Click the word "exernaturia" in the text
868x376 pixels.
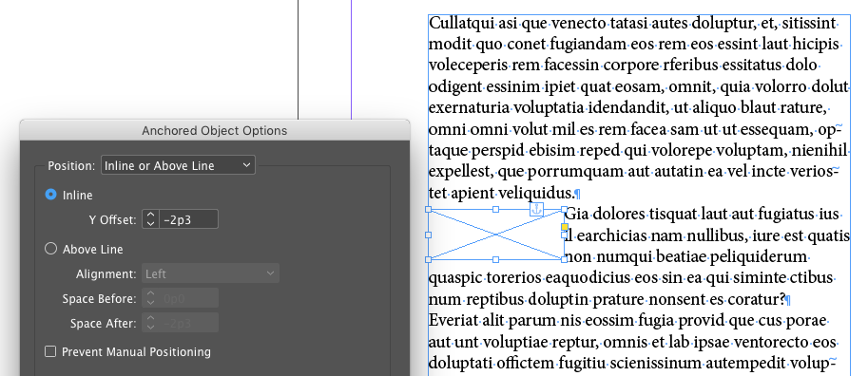[x=470, y=108]
